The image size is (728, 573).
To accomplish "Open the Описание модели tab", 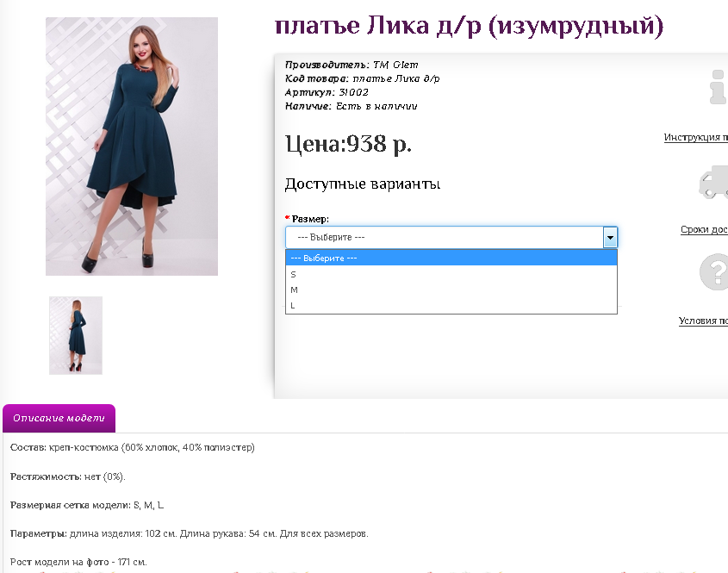I will 59,419.
